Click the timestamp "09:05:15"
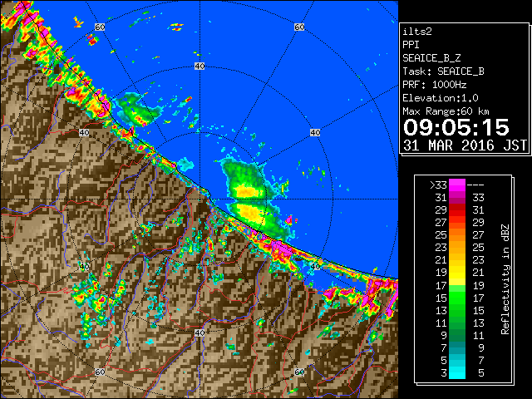The width and height of the screenshot is (532, 399). coord(456,127)
